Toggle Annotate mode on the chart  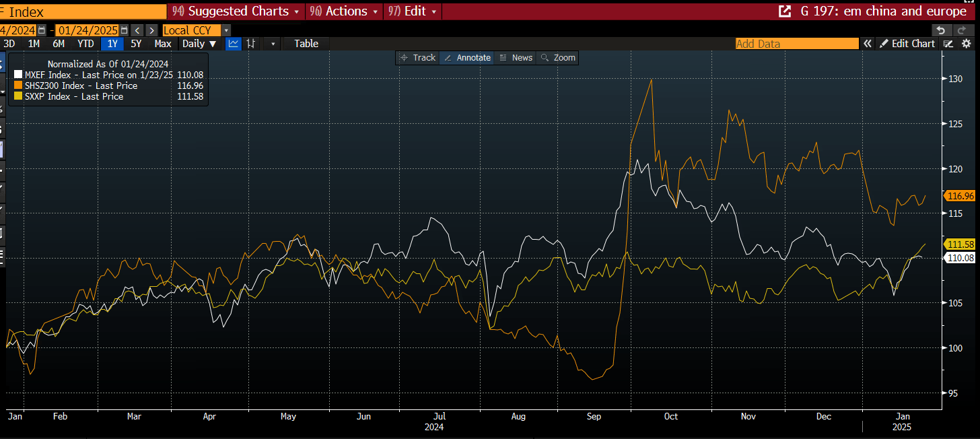coord(467,58)
